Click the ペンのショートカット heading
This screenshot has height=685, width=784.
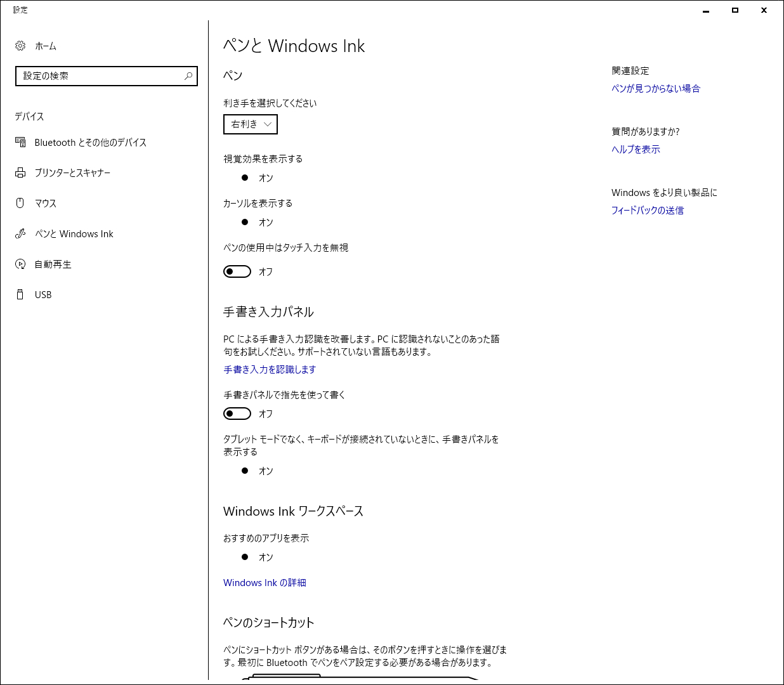269,622
